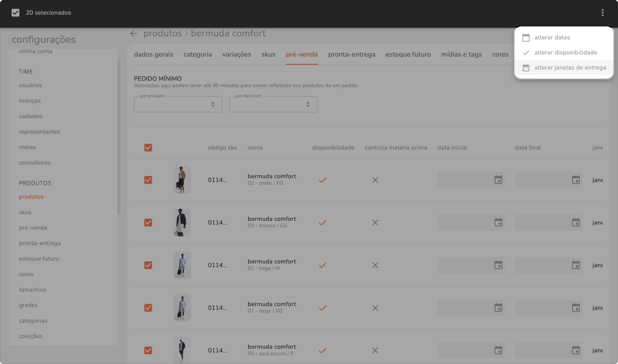Open data final calendar for bege / XG row
618x364 pixels.
pyautogui.click(x=576, y=308)
